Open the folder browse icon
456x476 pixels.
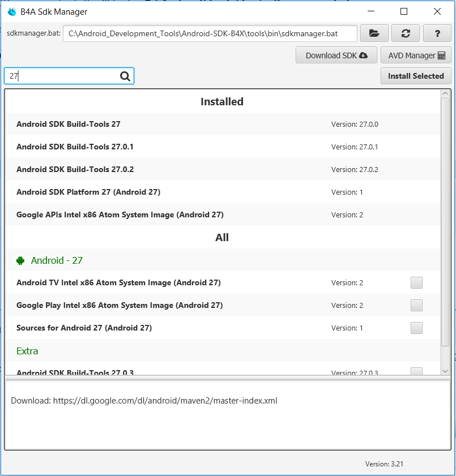[x=374, y=33]
